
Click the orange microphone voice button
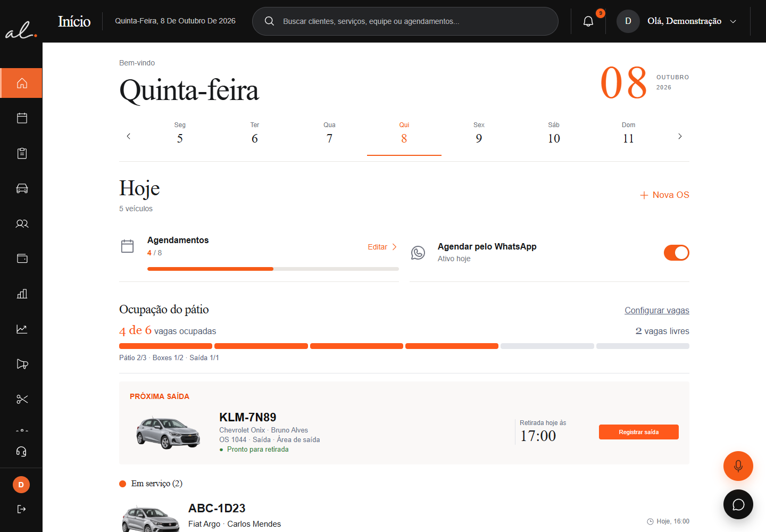coord(738,466)
